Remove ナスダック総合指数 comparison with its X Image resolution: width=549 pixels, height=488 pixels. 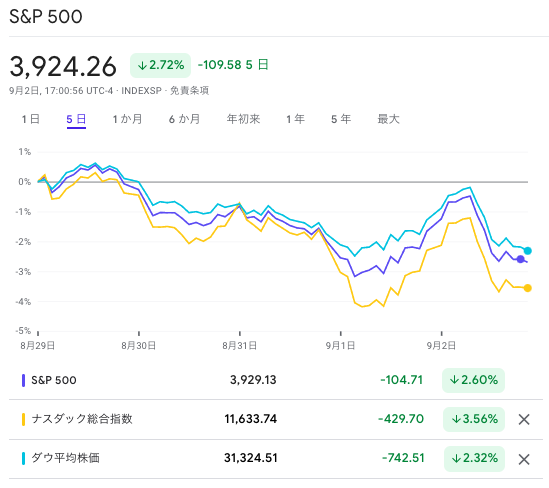tap(524, 419)
